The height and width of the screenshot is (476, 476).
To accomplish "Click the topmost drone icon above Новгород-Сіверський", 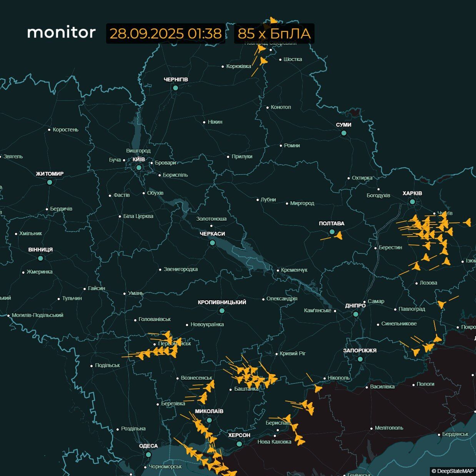I will click(273, 20).
